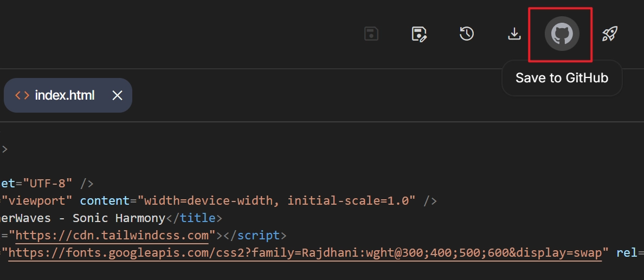Image resolution: width=644 pixels, height=280 pixels.
Task: Click the closing title tag
Action: pos(194,218)
